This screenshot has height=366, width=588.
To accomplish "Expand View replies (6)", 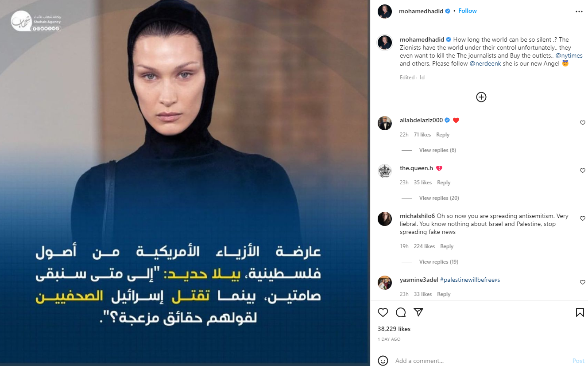I will coord(437,150).
